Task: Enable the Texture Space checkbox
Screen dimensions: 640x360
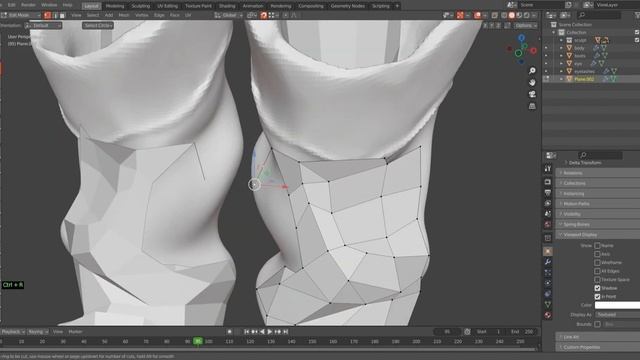Action: tap(597, 280)
